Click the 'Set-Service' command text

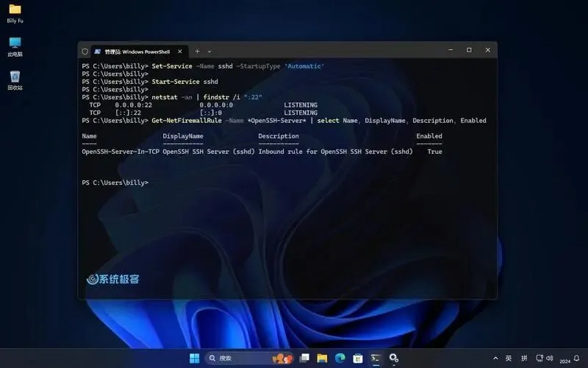point(172,66)
